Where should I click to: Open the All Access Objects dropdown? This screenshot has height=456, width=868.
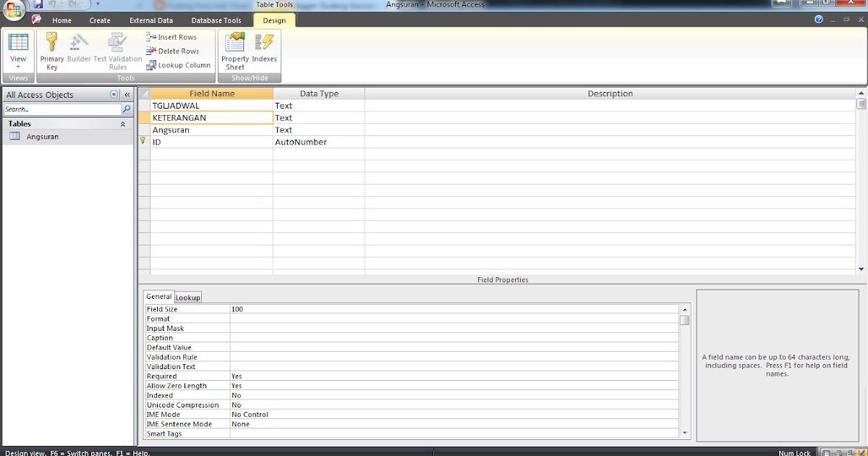tap(114, 94)
